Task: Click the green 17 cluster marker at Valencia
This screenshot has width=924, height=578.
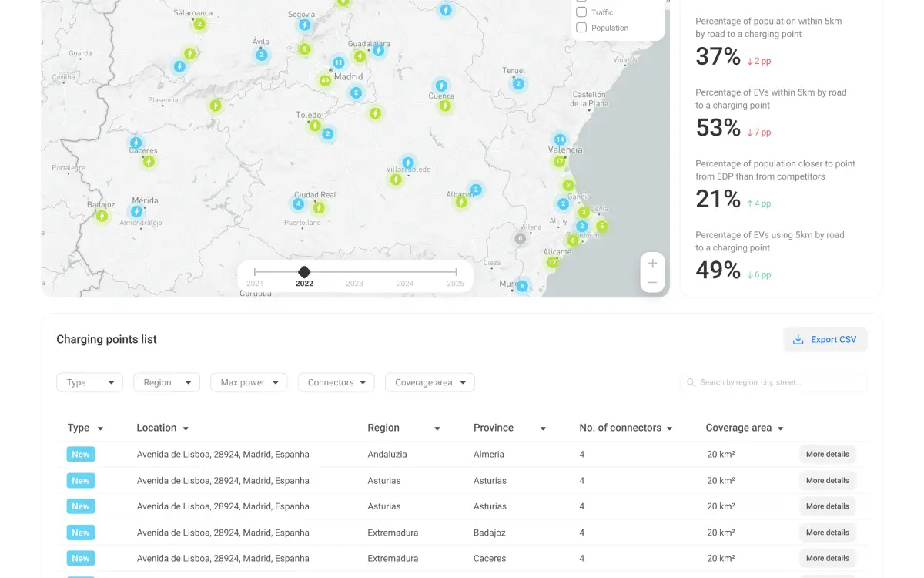Action: pyautogui.click(x=559, y=162)
